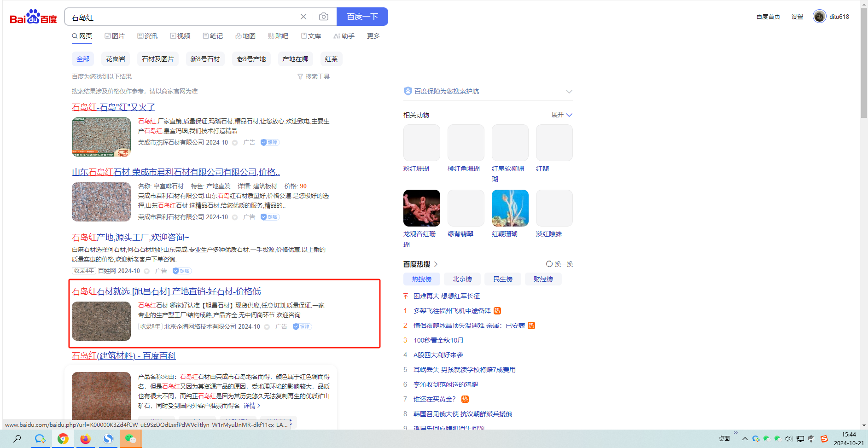Viewport: 868px width, 448px height.
Task: Filter results by 花岗岩 chip
Action: point(116,59)
